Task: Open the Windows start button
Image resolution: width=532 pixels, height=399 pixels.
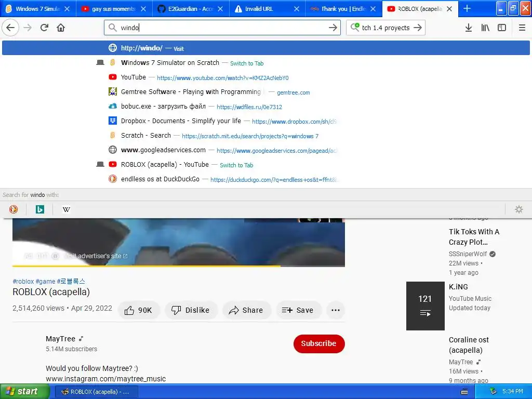Action: (x=25, y=392)
